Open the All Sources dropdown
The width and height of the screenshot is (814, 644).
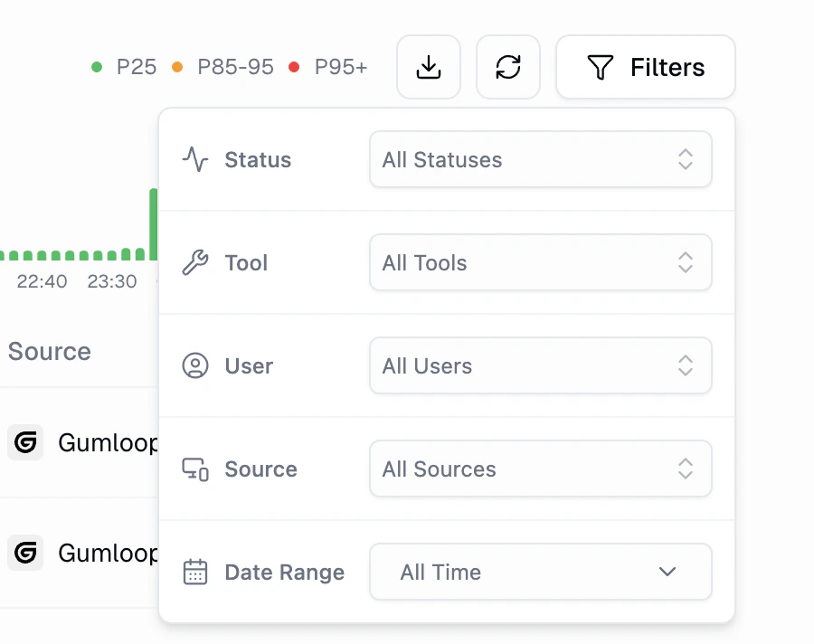pyautogui.click(x=540, y=469)
